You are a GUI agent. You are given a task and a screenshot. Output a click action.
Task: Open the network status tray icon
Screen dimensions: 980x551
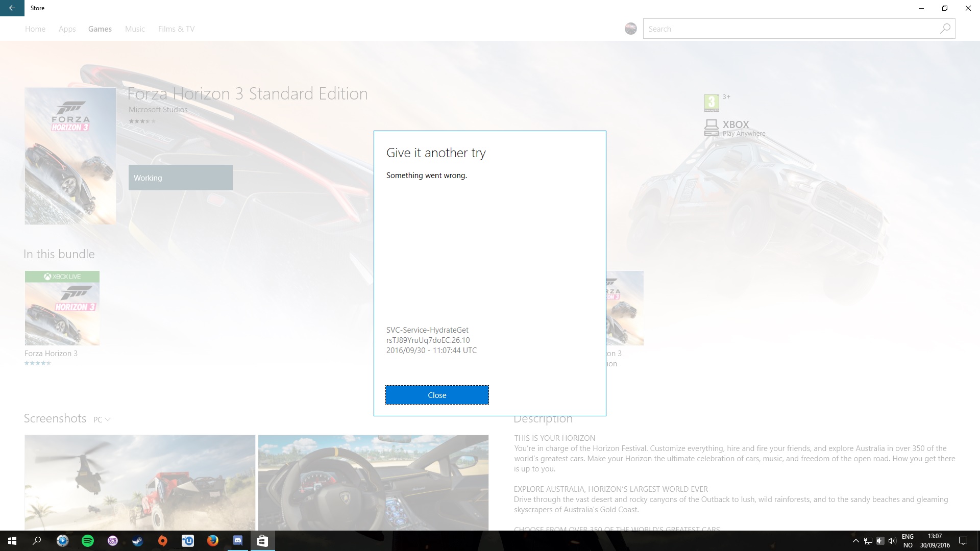[868, 541]
